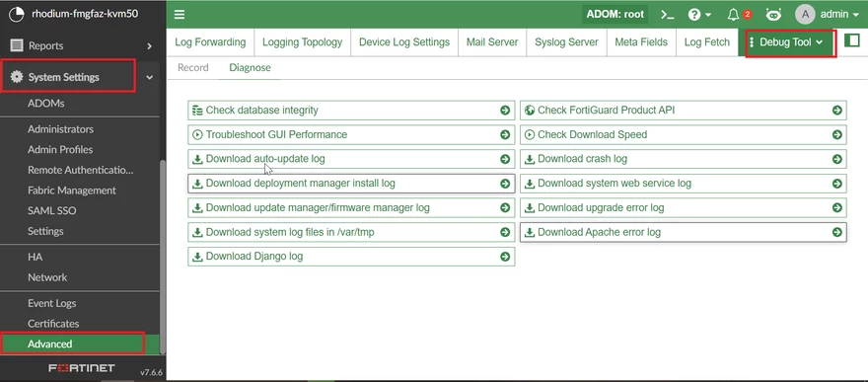Select the Diagnose sub-tab

[x=250, y=67]
